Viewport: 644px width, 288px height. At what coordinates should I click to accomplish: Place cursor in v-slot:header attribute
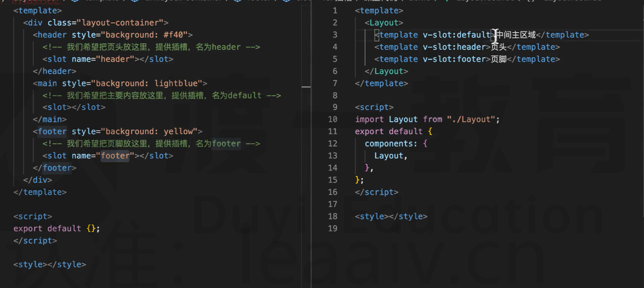(x=454, y=47)
